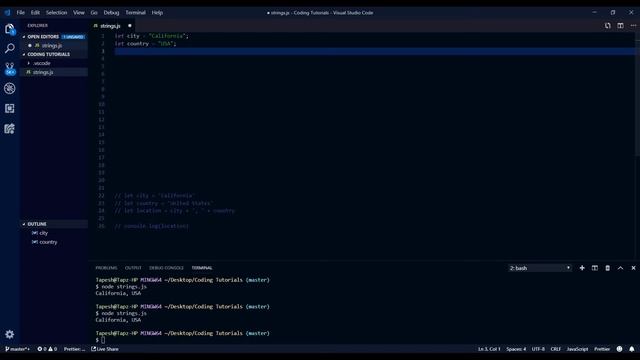Open the Debug menu
The height and width of the screenshot is (360, 640).
point(111,13)
